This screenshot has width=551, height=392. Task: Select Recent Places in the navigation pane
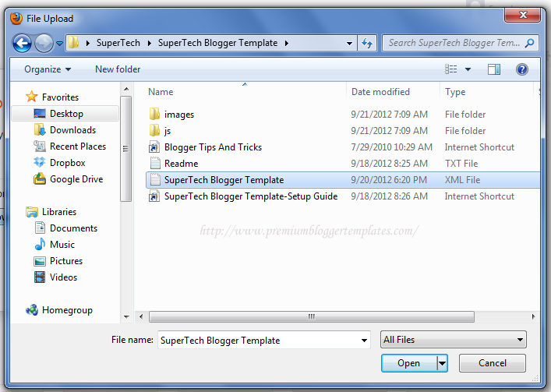pos(78,146)
